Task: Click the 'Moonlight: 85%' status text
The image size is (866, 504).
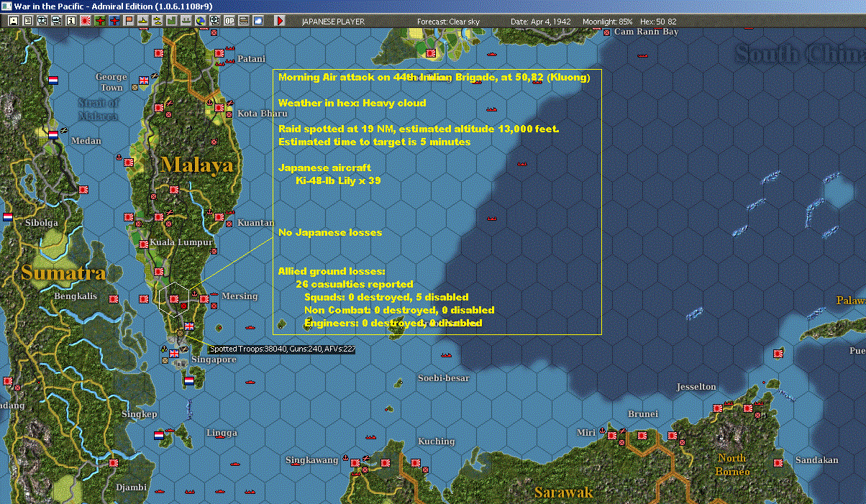Action: pos(608,22)
